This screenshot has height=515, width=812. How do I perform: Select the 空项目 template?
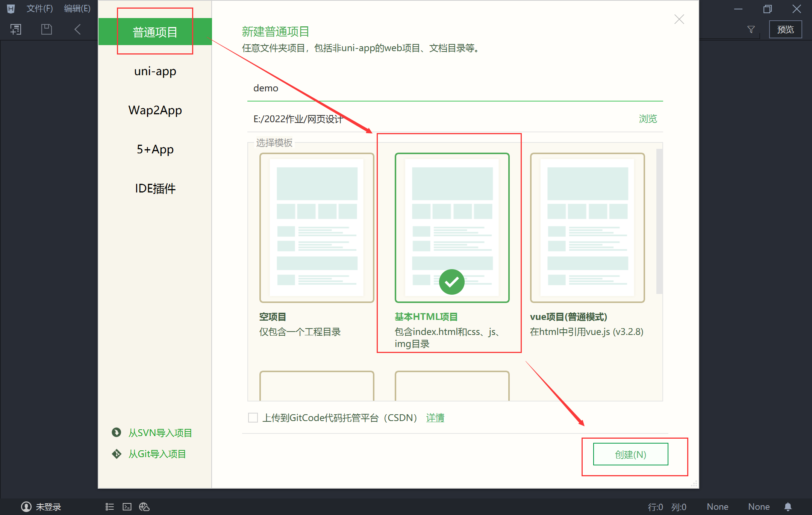pyautogui.click(x=316, y=227)
